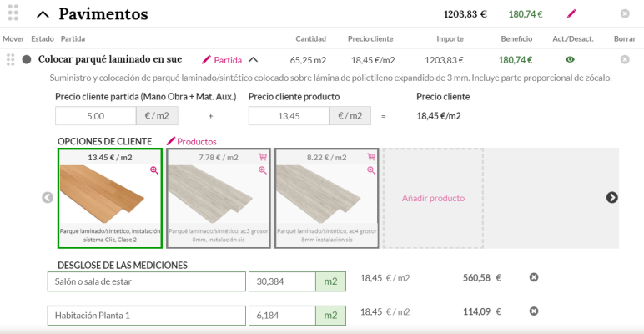This screenshot has height=334, width=644.
Task: Toggle visibility eye of Colocar parqué laminado
Action: [x=570, y=60]
